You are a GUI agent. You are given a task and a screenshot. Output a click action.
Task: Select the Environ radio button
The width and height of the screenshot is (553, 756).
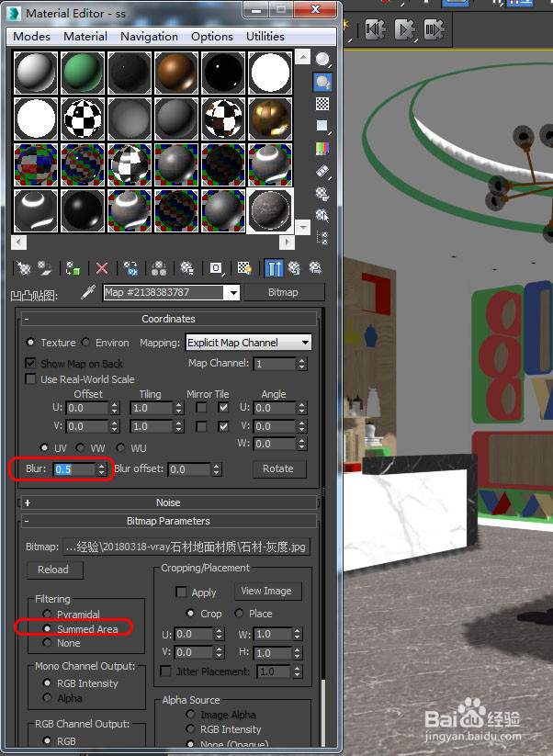tap(85, 343)
